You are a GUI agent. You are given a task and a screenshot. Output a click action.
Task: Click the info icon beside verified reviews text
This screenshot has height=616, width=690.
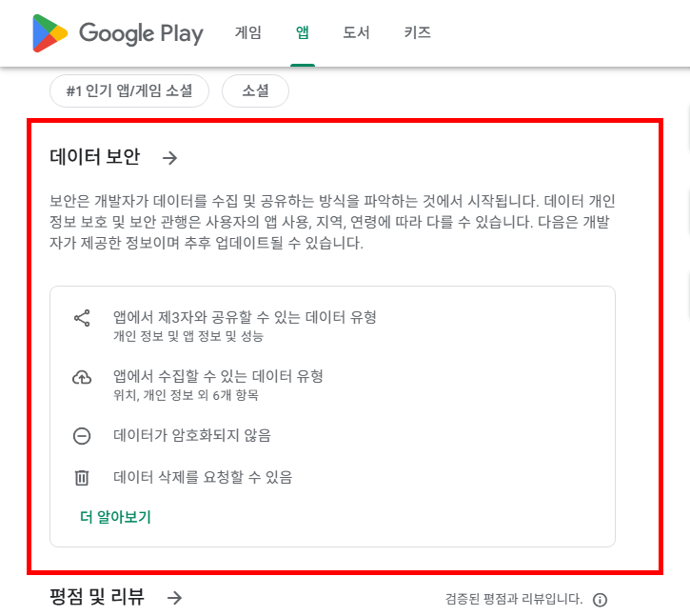600,600
